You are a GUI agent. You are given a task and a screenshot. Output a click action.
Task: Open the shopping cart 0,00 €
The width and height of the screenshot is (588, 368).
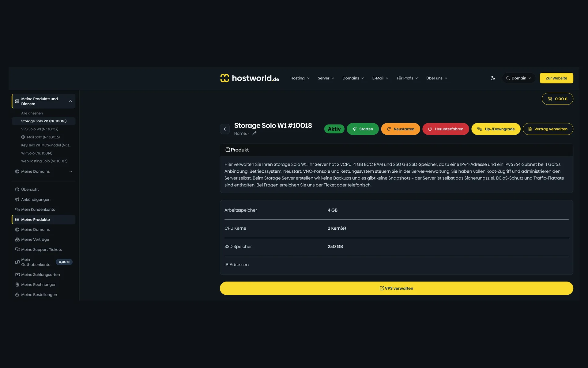point(557,99)
